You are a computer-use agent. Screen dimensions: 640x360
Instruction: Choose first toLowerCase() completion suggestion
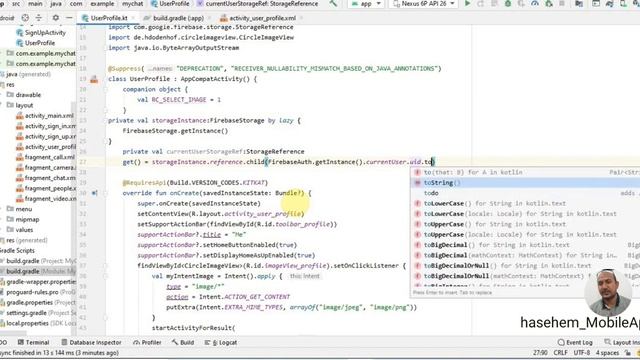coord(525,203)
